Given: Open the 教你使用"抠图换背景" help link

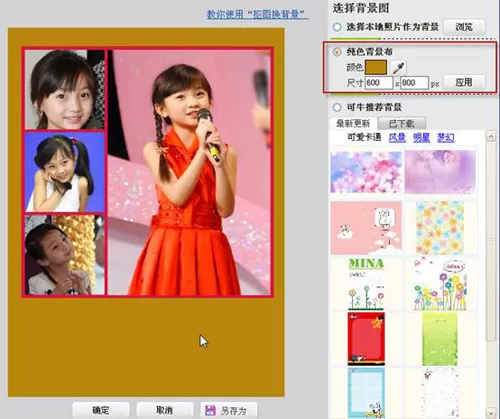Looking at the screenshot, I should 256,14.
